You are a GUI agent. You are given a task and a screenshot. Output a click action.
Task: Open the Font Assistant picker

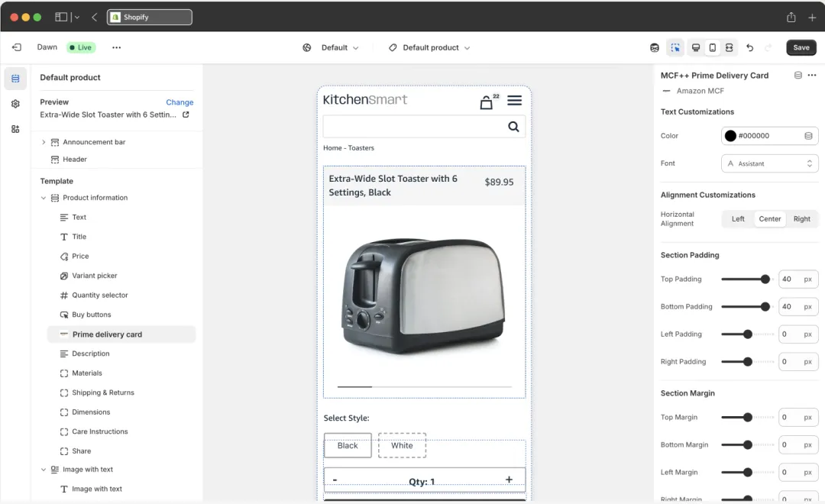769,163
